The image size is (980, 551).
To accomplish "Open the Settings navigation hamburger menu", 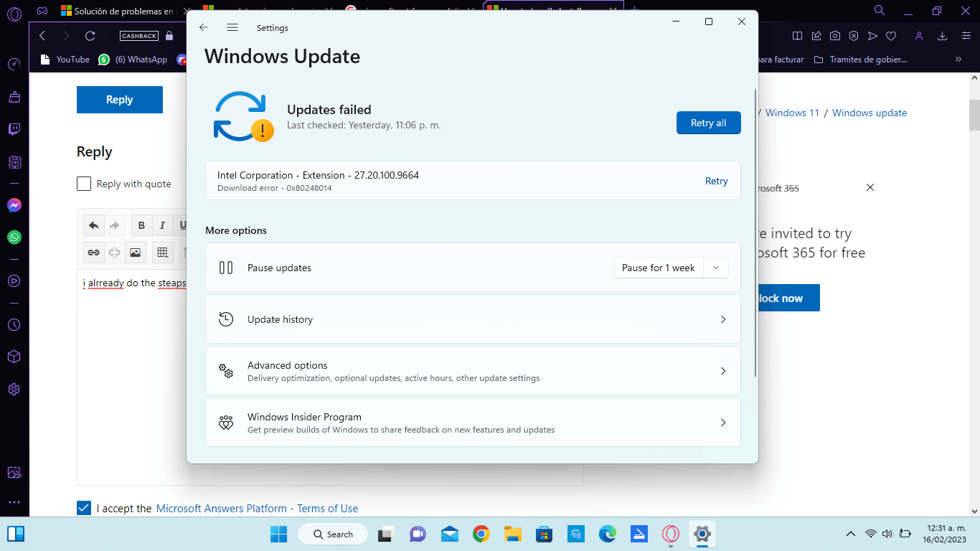I will point(232,27).
